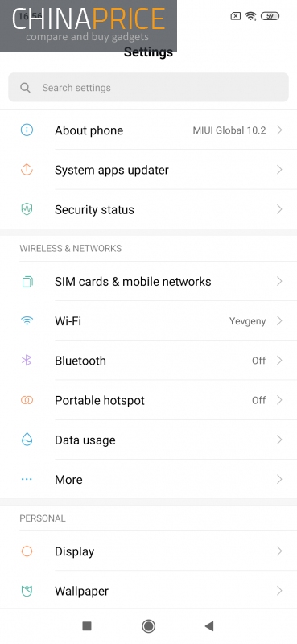
Task: Open SIM cards & mobile networks
Action: click(x=148, y=281)
